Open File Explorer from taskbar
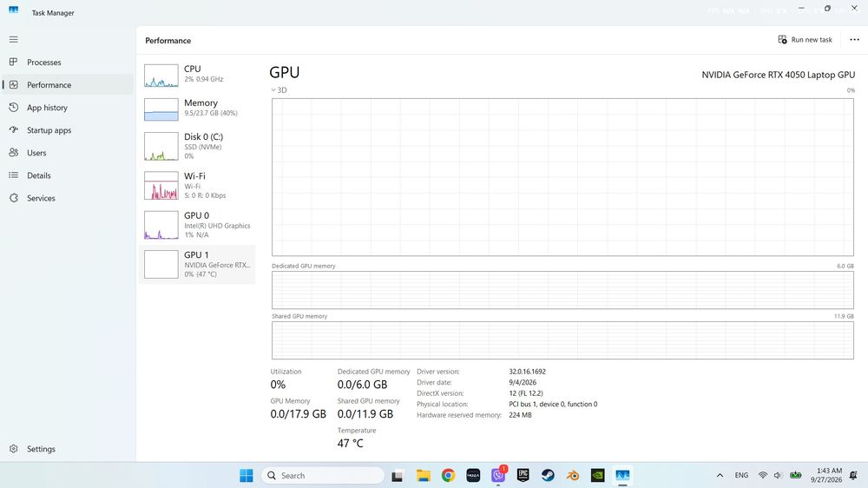 [x=424, y=475]
